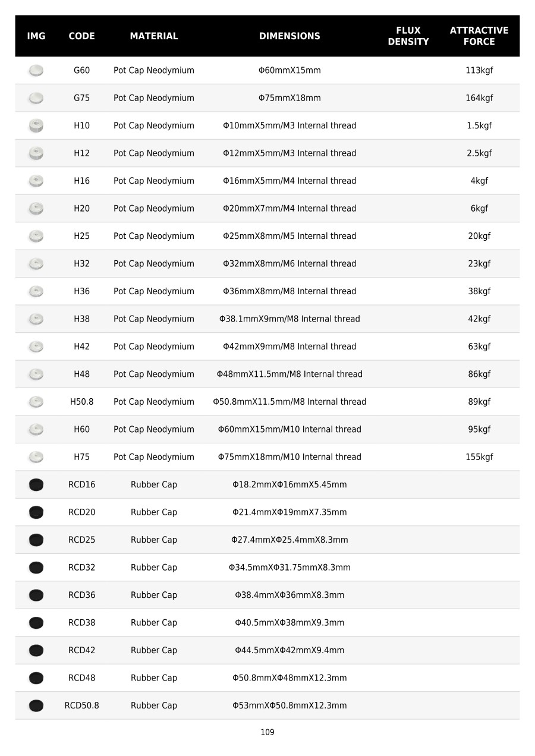
Task: Click the H25 magnet thumbnail
Action: [36, 237]
